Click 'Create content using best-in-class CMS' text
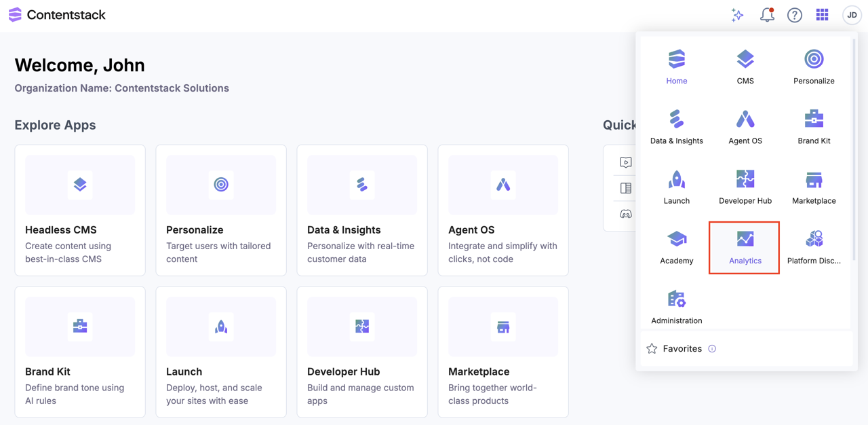 [x=68, y=253]
